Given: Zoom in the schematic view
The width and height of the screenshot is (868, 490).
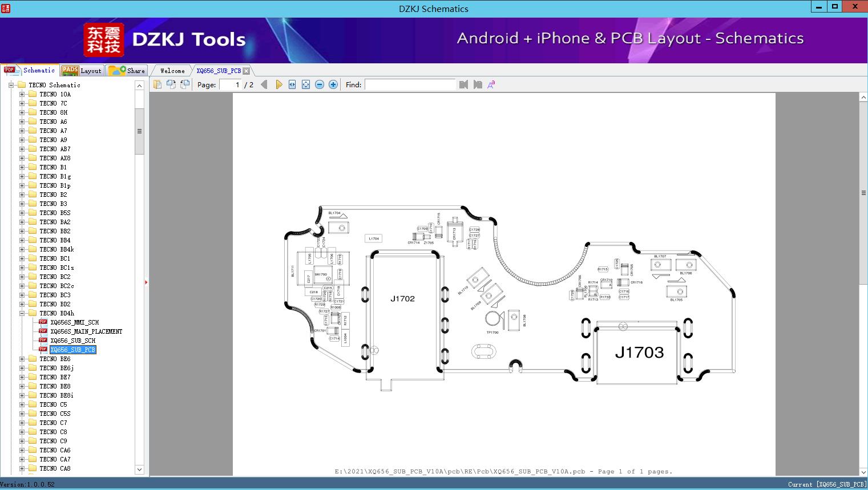Looking at the screenshot, I should pos(333,84).
